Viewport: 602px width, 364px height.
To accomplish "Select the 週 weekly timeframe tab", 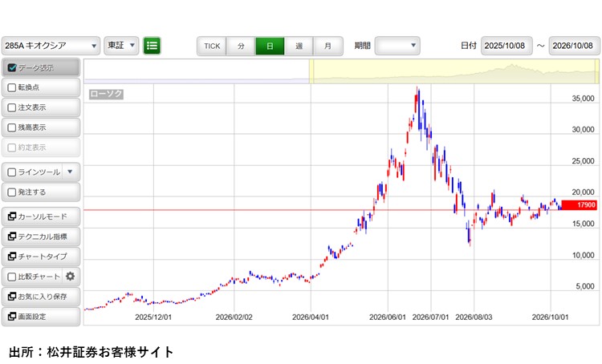I will pos(299,46).
